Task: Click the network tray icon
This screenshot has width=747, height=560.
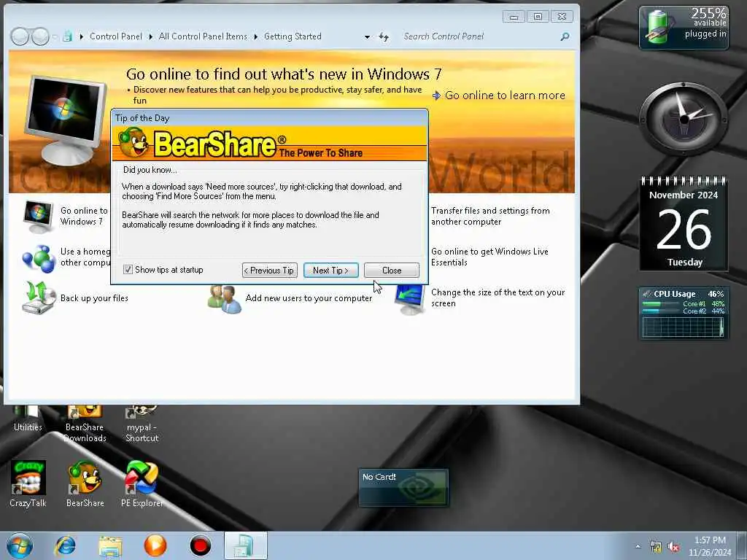Action: point(656,547)
